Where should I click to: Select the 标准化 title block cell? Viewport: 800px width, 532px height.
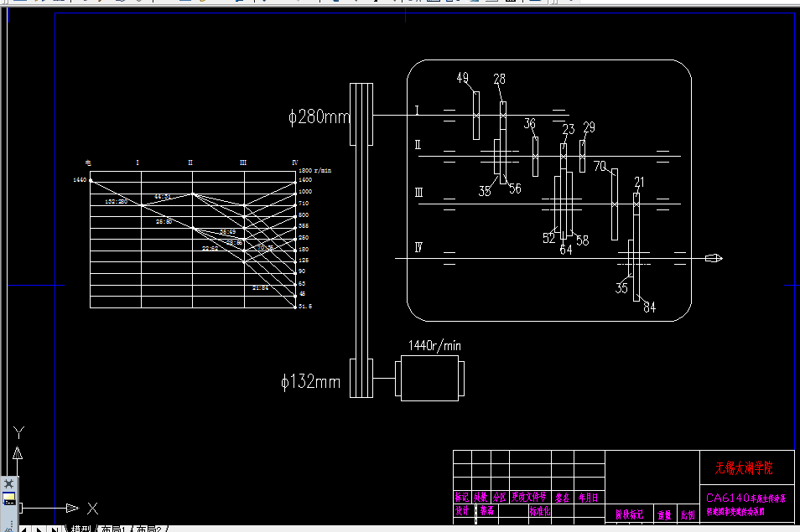(x=540, y=511)
